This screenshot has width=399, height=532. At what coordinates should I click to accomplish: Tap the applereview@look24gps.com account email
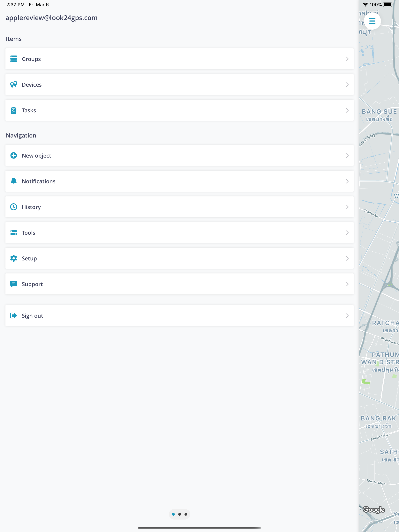(x=51, y=18)
